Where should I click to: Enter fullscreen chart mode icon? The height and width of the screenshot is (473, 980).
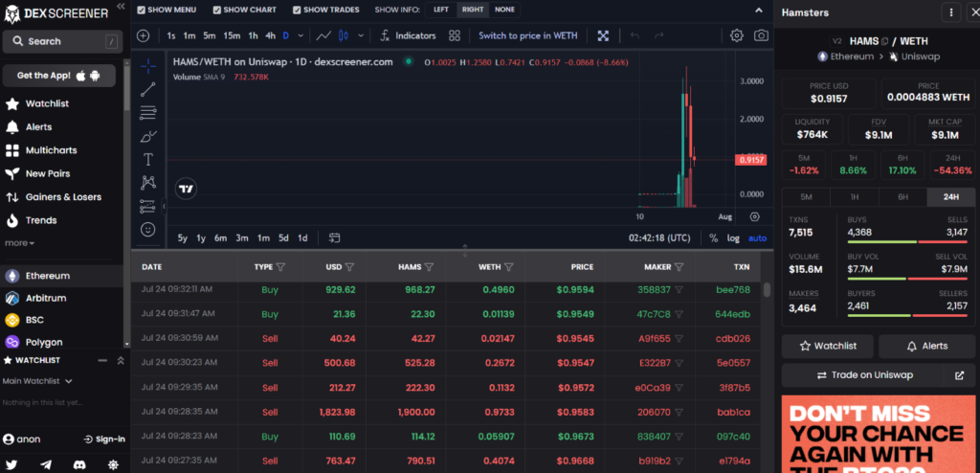[x=603, y=35]
